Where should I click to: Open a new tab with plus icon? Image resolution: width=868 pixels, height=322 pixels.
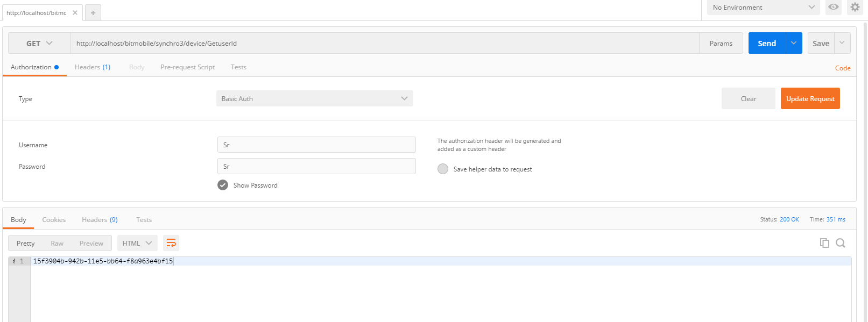[93, 13]
